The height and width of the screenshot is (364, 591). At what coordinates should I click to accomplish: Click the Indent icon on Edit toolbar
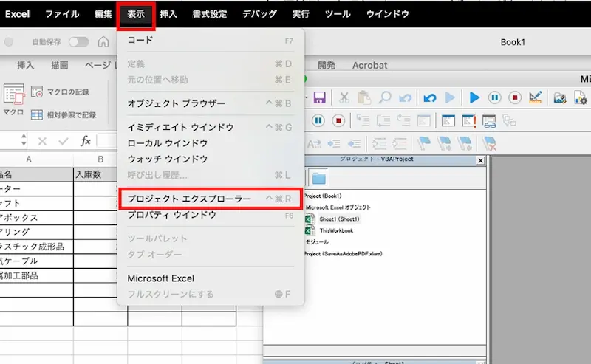(334, 143)
